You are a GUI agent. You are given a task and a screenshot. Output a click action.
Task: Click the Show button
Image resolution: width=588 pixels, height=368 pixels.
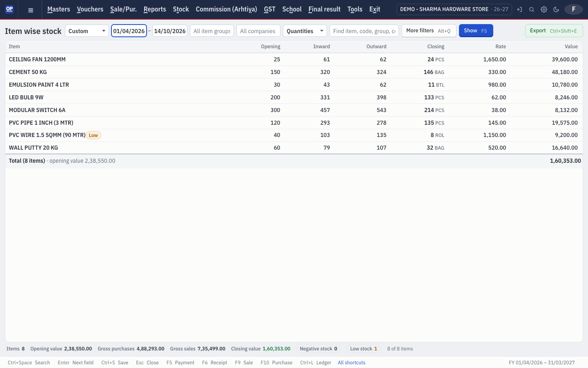tap(476, 31)
